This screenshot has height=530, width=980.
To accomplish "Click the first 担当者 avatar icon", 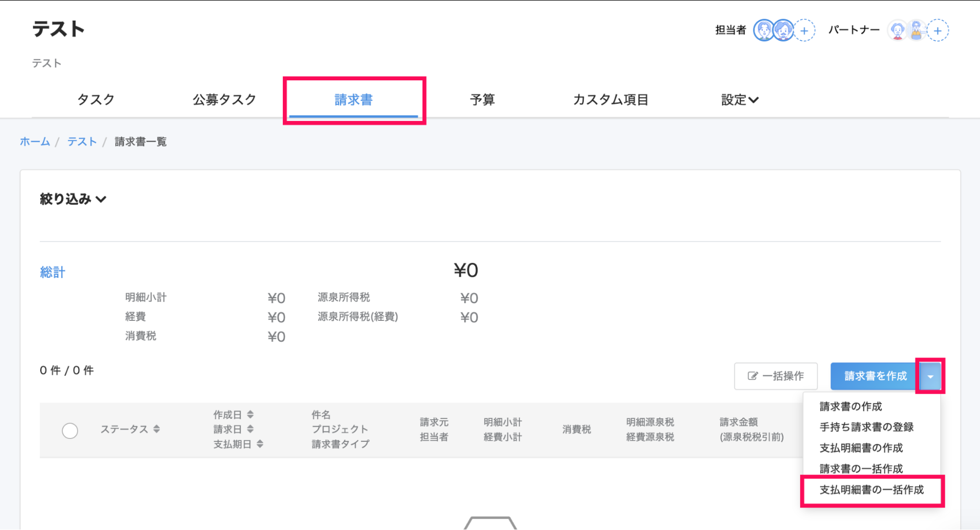I will click(764, 30).
